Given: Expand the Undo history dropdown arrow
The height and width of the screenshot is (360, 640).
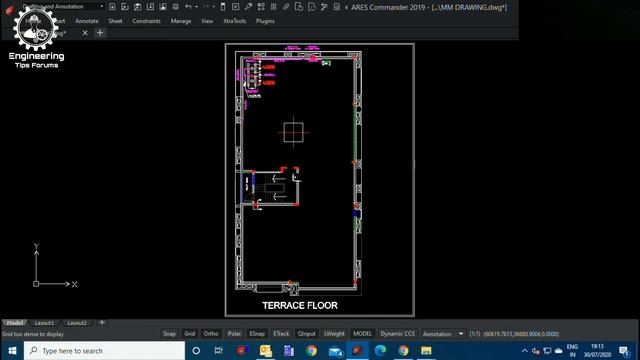Looking at the screenshot, I should tap(196, 7).
